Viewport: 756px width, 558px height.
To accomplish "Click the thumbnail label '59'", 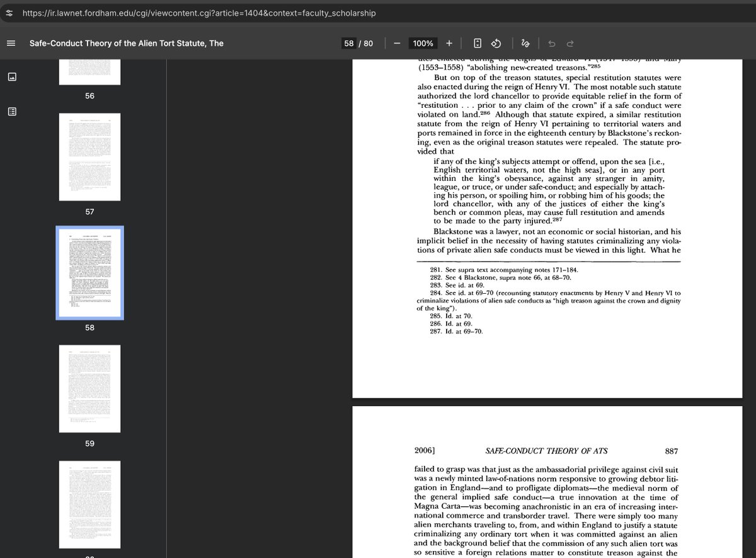I will pos(89,444).
